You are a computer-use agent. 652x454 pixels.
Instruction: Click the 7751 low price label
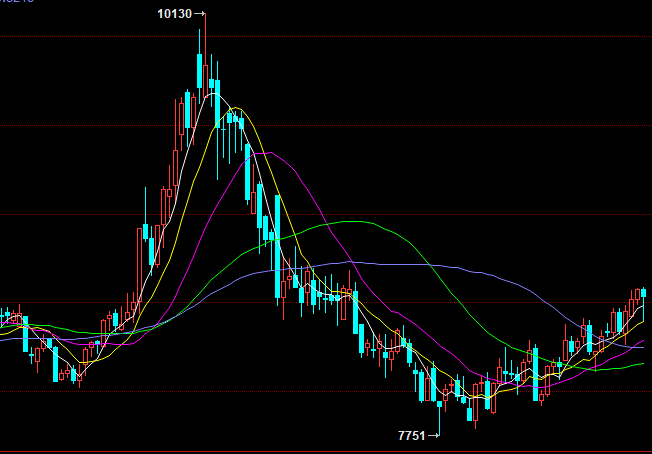[x=411, y=436]
